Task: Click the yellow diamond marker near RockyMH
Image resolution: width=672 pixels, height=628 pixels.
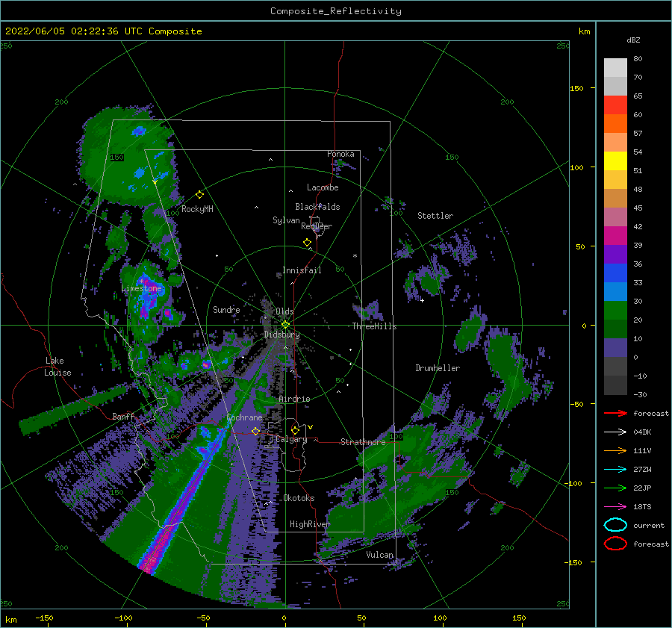Action: 199,195
